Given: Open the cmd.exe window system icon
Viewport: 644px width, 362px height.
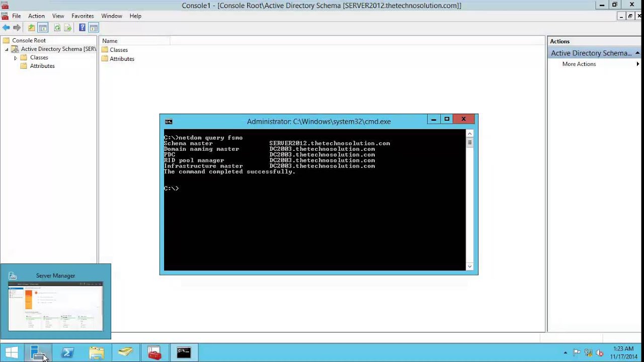Looking at the screenshot, I should pos(169,121).
